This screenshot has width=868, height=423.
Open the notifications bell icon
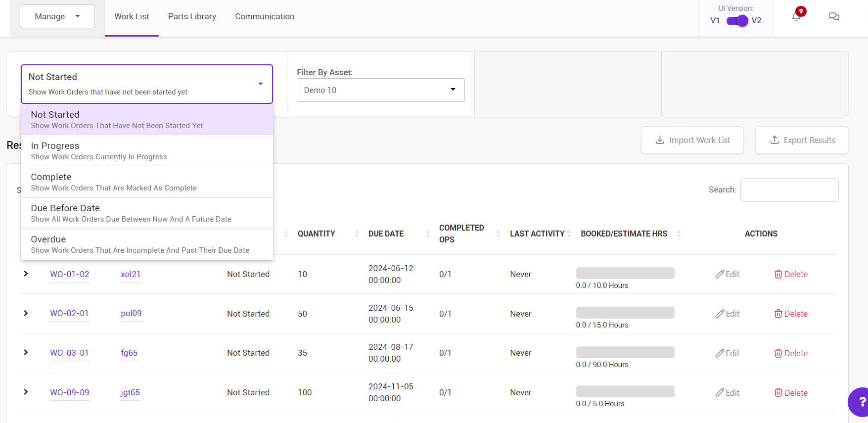(x=796, y=17)
